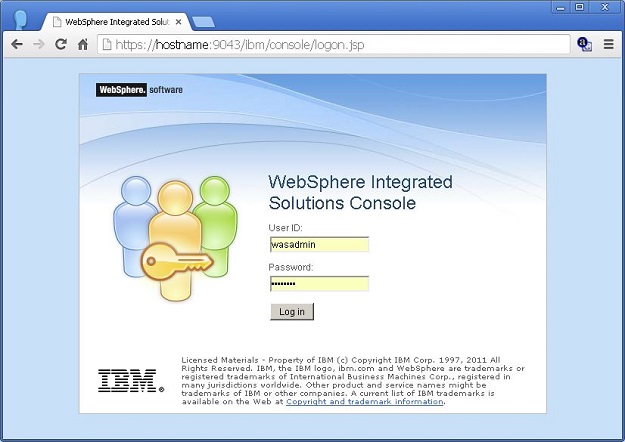Screen dimensions: 625x442
Task: Click the Log in button
Action: tap(292, 312)
